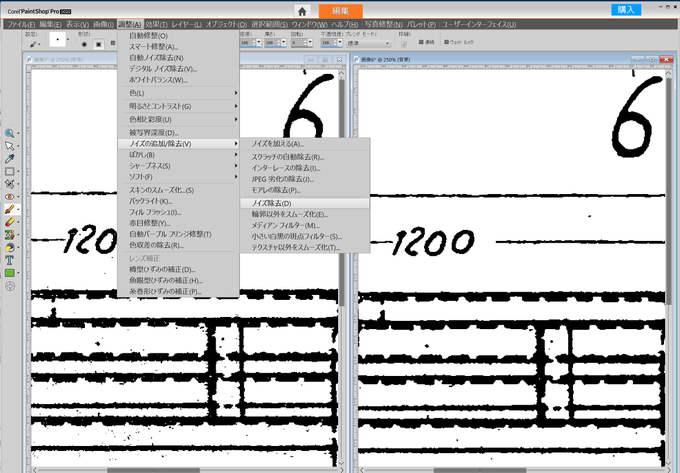The image size is (680, 473).
Task: Open the 効果 menu
Action: 156,24
